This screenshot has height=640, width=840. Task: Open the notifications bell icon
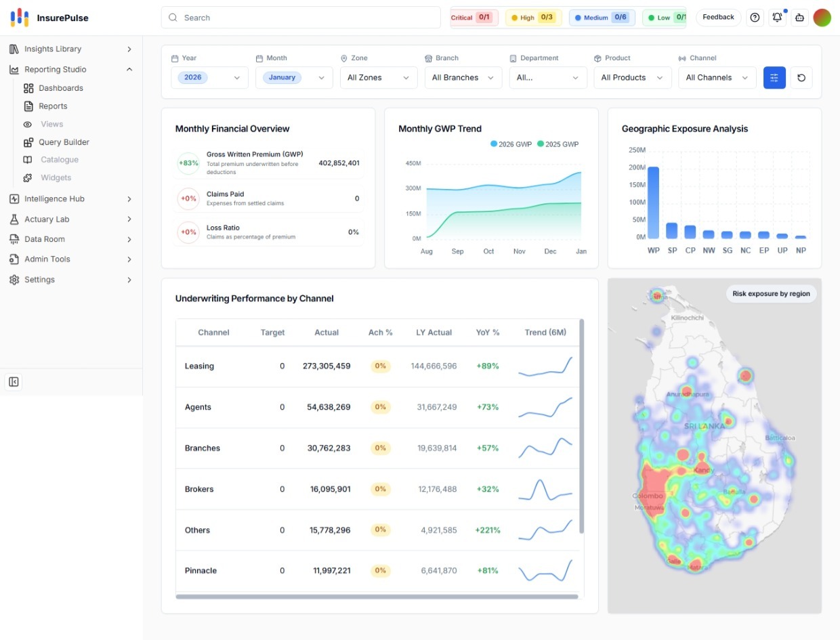click(x=777, y=18)
